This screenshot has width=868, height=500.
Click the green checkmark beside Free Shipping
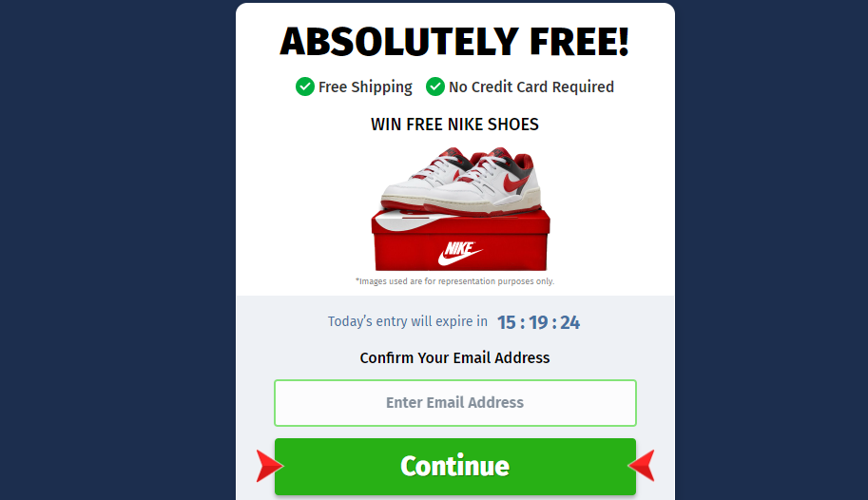(304, 87)
